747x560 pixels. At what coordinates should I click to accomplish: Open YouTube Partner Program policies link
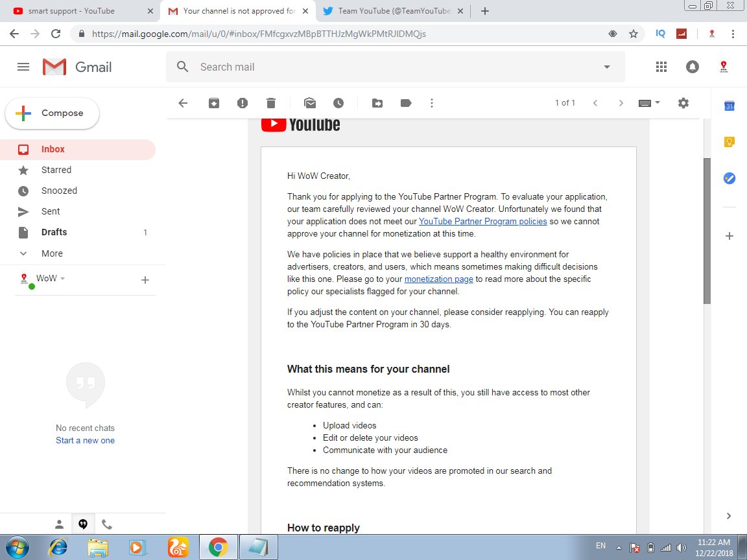point(482,222)
